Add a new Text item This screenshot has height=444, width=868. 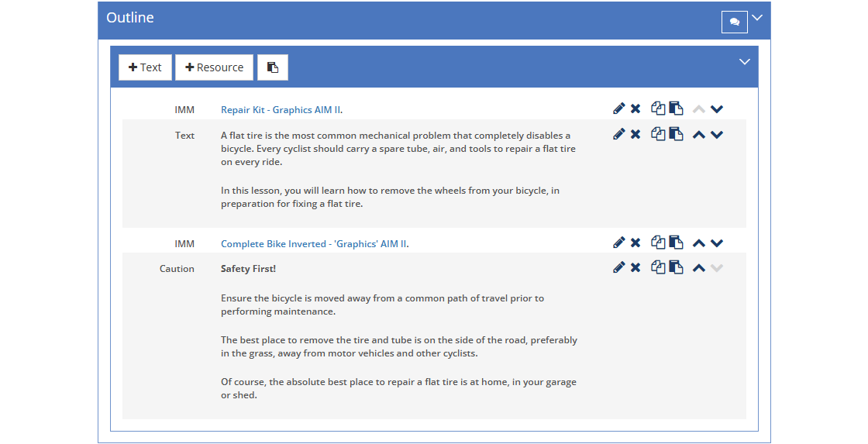click(x=145, y=67)
